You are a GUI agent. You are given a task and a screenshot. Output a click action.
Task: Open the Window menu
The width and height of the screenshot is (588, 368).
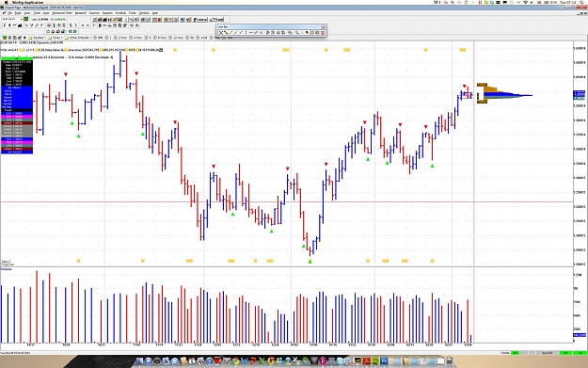click(x=144, y=13)
